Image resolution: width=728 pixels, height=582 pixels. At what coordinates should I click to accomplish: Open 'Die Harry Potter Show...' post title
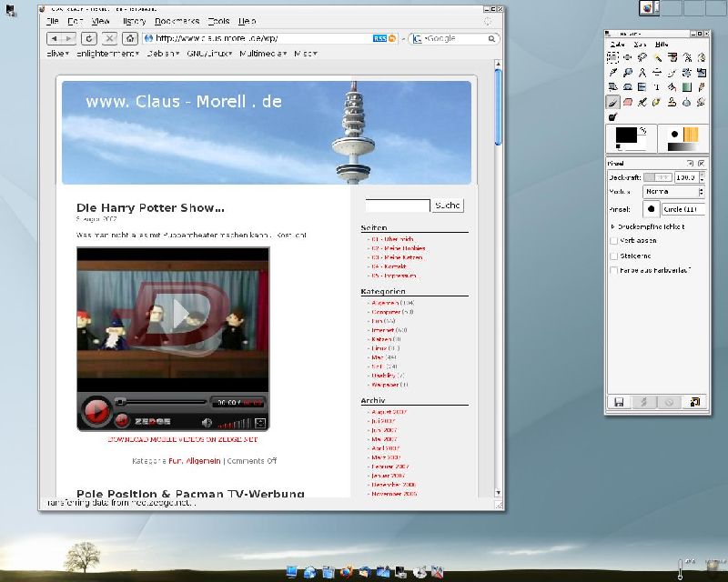pyautogui.click(x=150, y=208)
